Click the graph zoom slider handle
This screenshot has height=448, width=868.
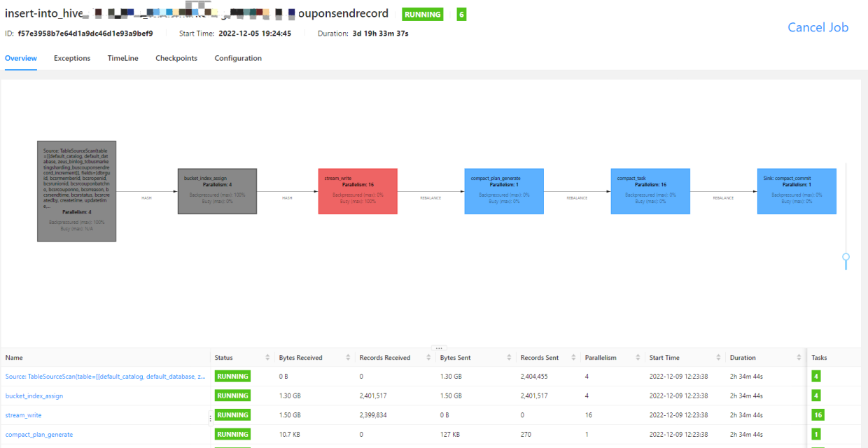pos(846,258)
